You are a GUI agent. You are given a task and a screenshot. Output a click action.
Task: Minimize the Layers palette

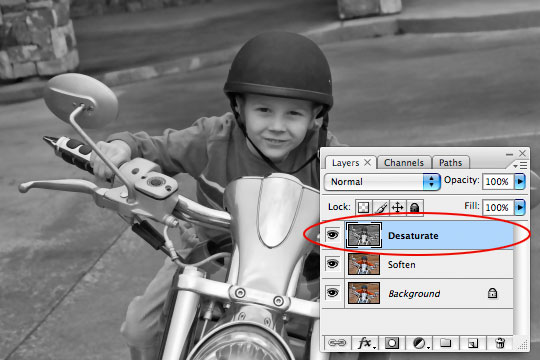(x=510, y=154)
